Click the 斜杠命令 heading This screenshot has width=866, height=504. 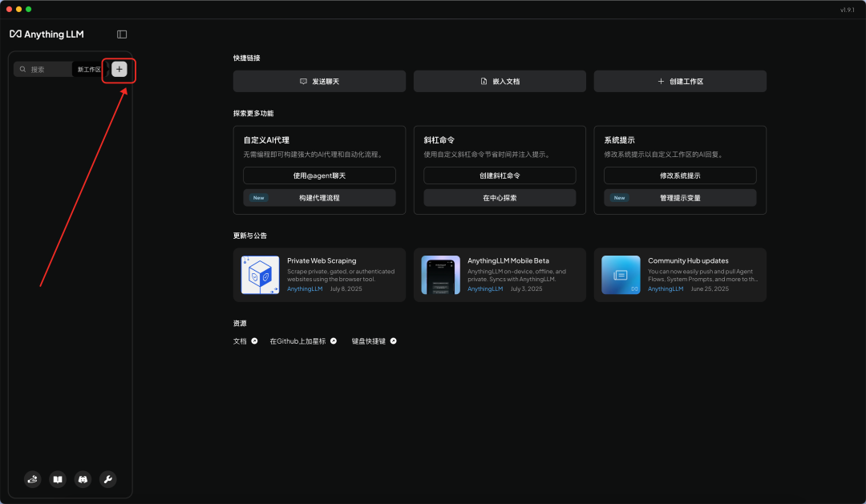[439, 140]
